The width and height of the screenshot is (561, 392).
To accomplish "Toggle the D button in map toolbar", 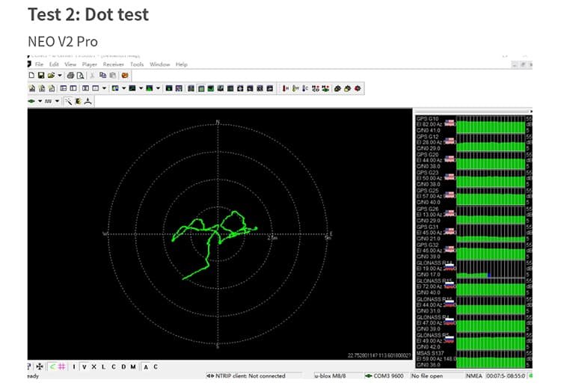I will pyautogui.click(x=123, y=367).
